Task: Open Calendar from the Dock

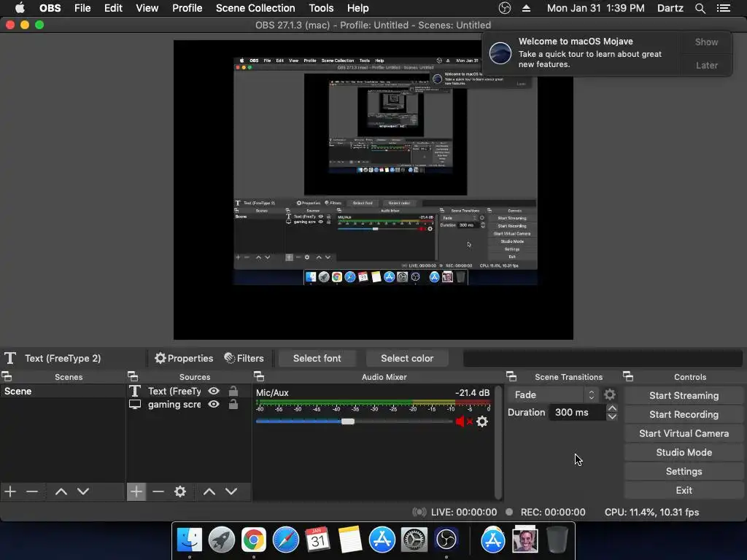Action: 318,540
